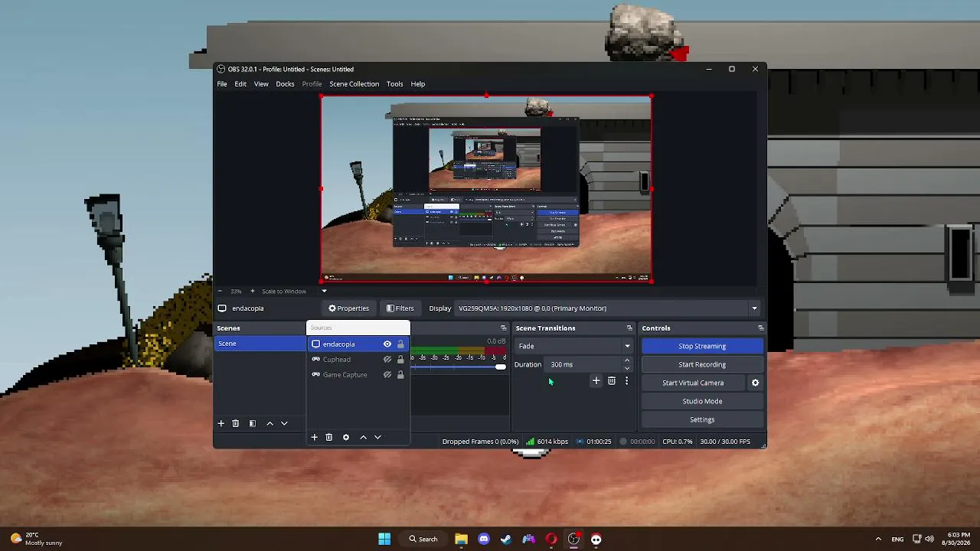Show hidden system tray icons chevron

click(878, 540)
